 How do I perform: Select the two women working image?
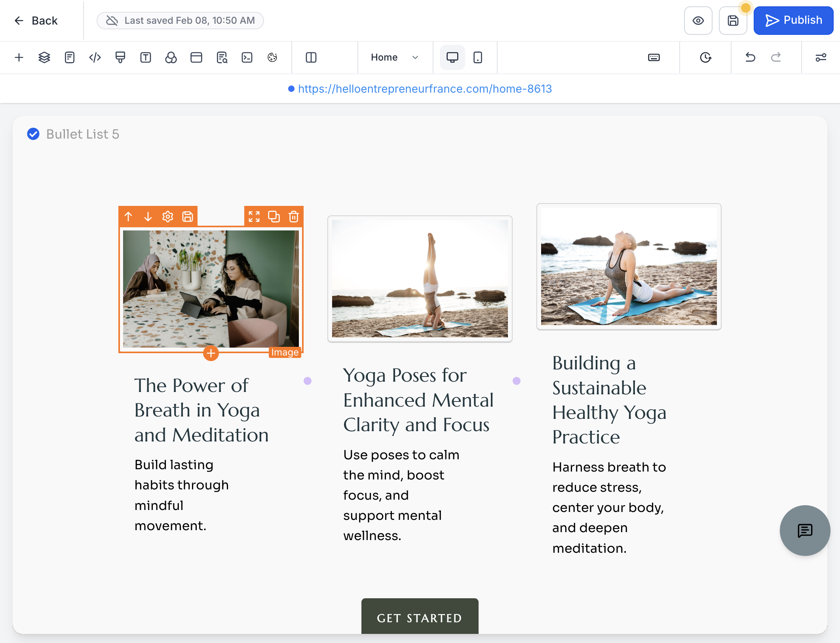pos(211,289)
